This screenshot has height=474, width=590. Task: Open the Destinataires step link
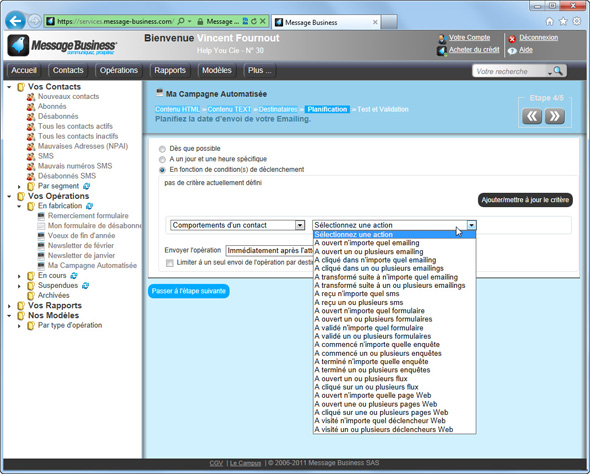coord(278,109)
